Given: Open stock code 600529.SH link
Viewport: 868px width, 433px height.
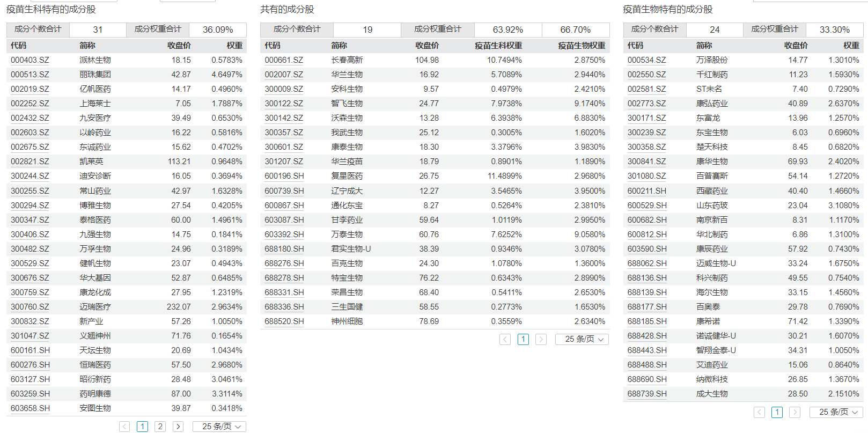Looking at the screenshot, I should [648, 206].
